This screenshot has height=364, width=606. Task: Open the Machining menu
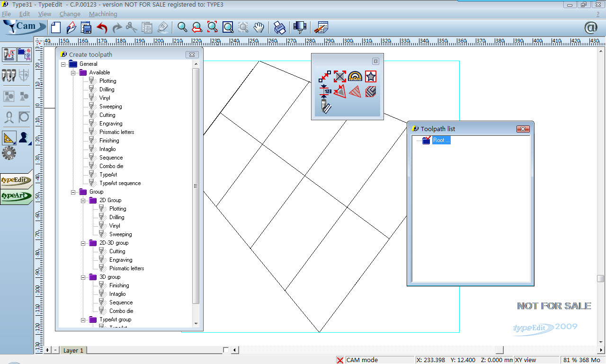(103, 14)
